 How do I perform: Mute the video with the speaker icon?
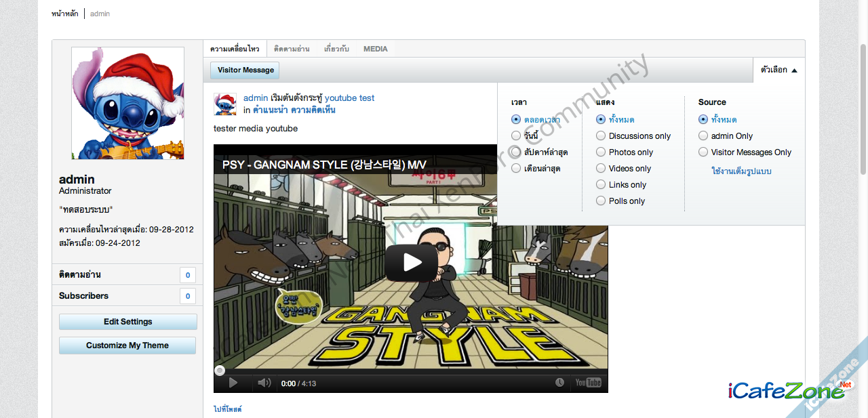(x=264, y=383)
